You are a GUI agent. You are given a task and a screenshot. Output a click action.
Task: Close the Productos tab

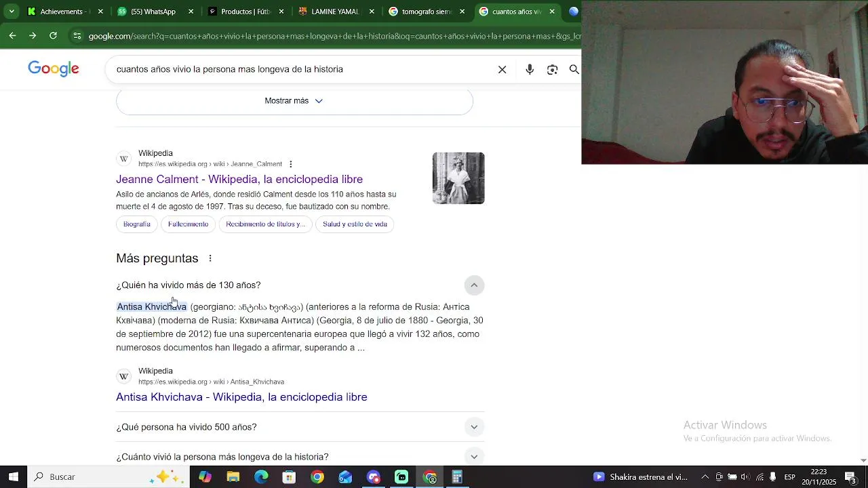coord(281,12)
